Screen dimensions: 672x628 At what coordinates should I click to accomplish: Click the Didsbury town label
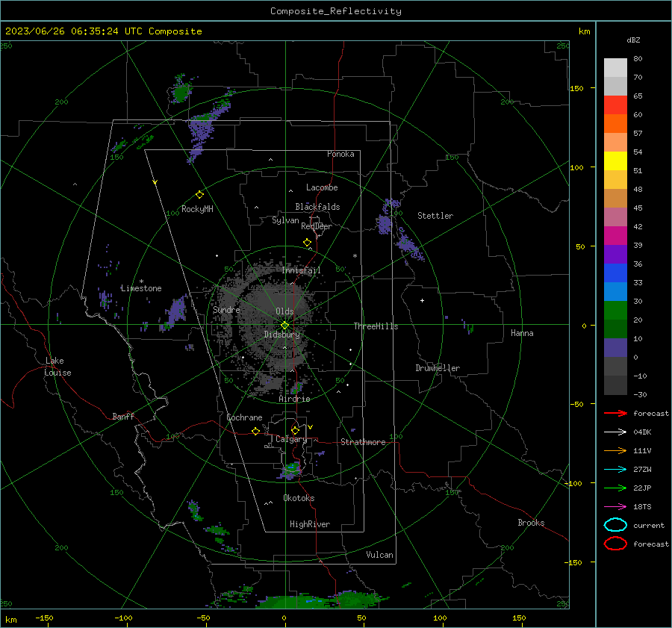[x=282, y=335]
